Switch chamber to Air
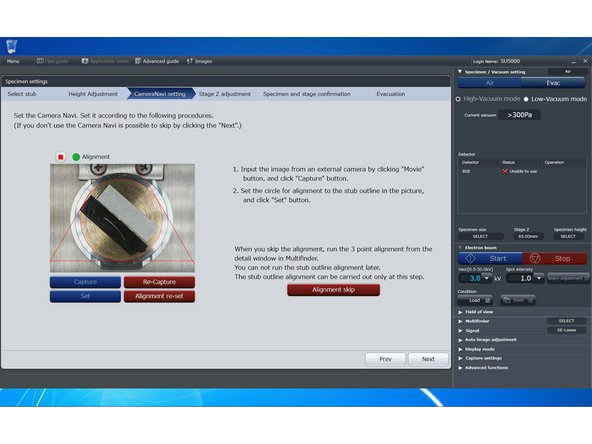This screenshot has width=592, height=444. [x=490, y=83]
